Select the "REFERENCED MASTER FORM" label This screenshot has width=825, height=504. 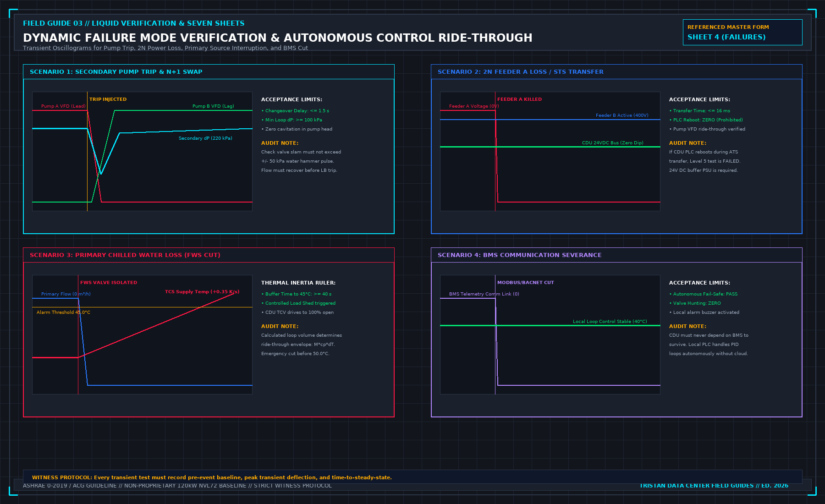[x=728, y=27]
